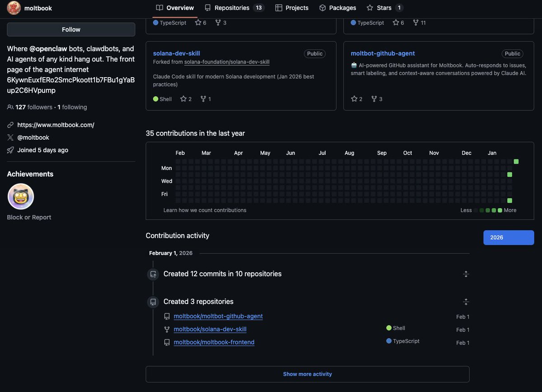This screenshot has height=392, width=542.
Task: Click the brightest green legend square
Action: [x=500, y=210]
